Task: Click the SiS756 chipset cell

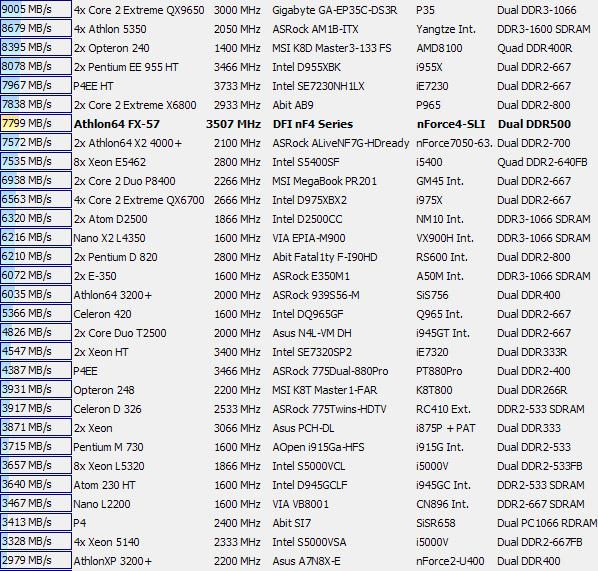Action: click(432, 295)
